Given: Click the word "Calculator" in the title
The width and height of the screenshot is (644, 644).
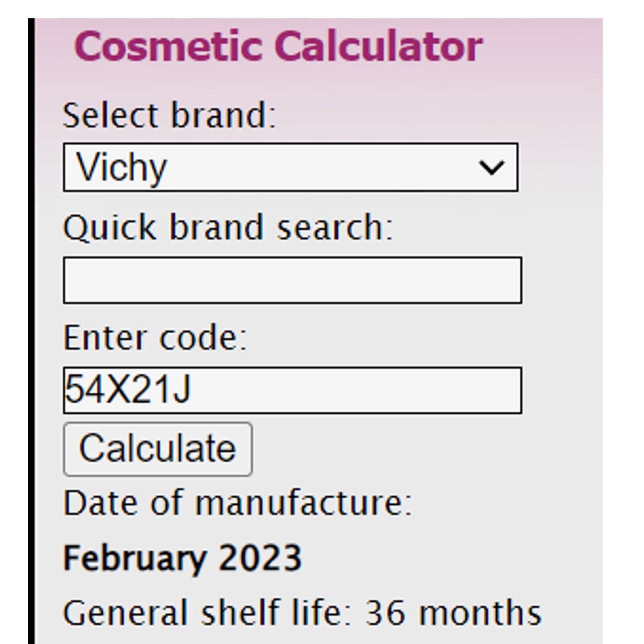Looking at the screenshot, I should (378, 46).
